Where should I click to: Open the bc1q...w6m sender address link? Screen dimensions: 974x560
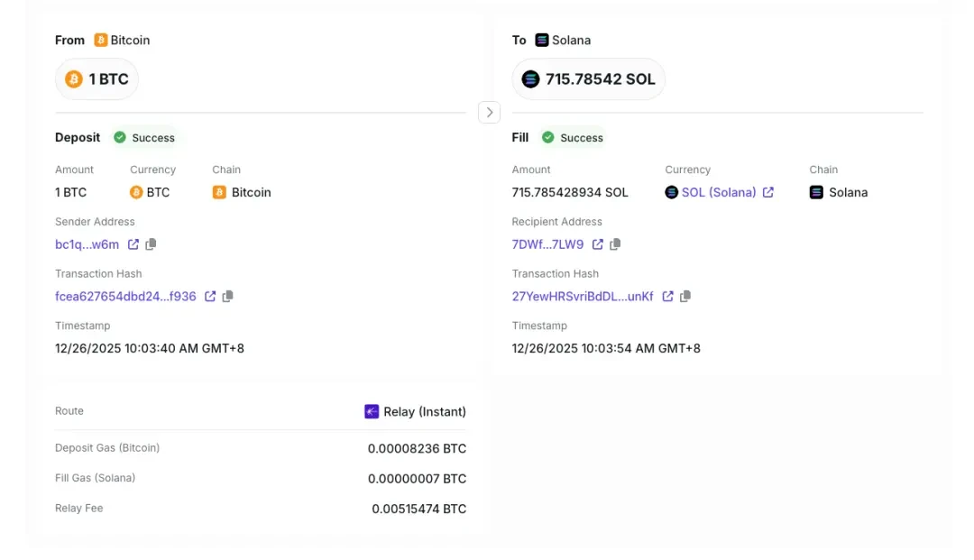tap(87, 244)
